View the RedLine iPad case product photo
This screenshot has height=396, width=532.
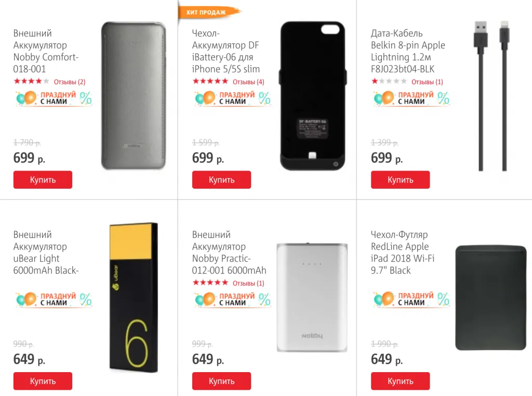pos(489,297)
